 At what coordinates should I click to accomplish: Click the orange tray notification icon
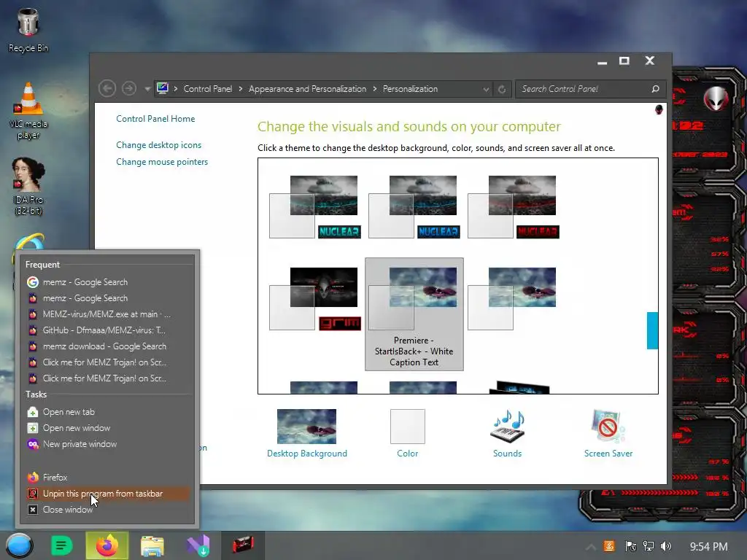609,546
